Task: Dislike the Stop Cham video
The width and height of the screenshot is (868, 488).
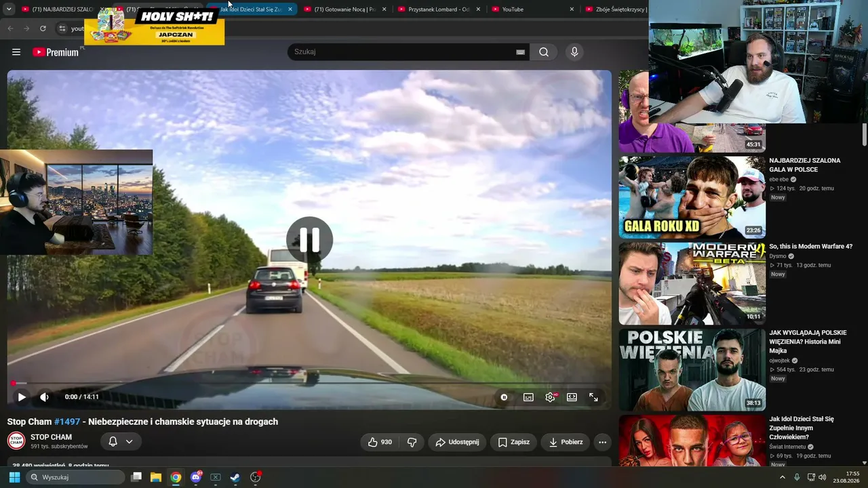Action: 412,442
